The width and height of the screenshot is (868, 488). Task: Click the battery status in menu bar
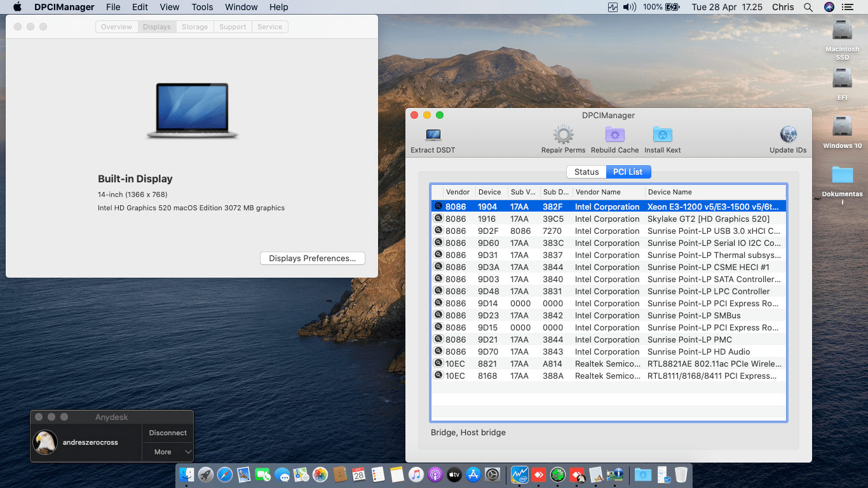coord(661,7)
